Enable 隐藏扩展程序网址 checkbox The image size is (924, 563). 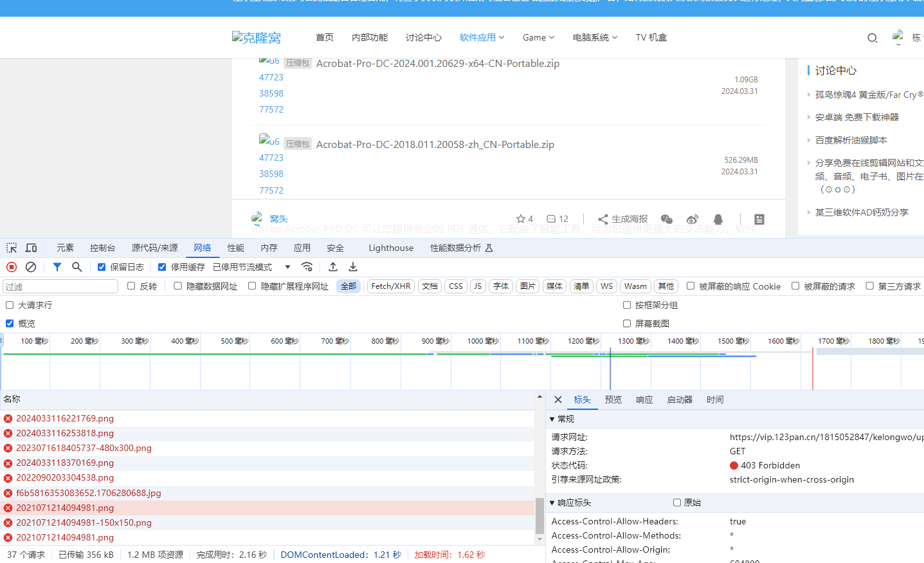(252, 286)
